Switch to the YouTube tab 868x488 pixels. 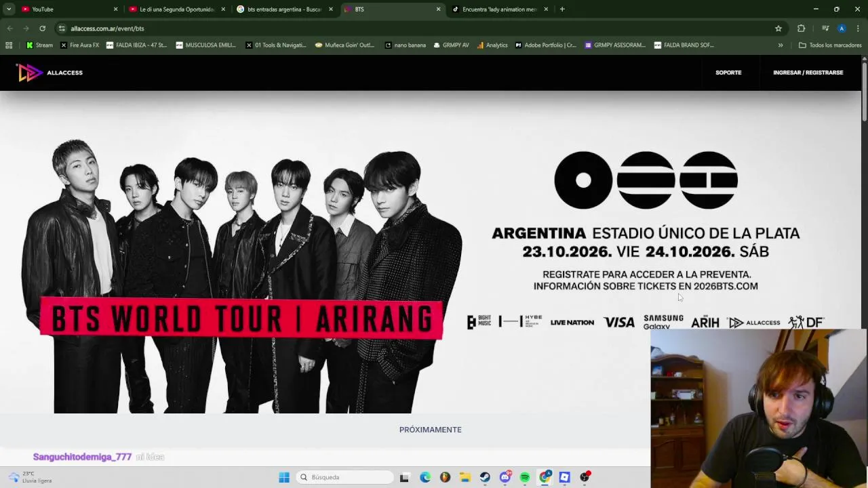(x=68, y=9)
